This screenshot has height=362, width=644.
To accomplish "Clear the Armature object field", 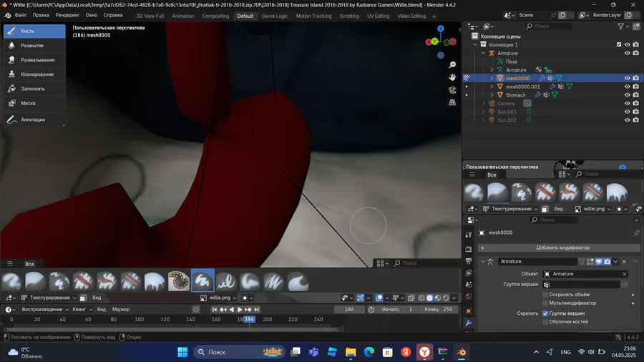I will 624,274.
